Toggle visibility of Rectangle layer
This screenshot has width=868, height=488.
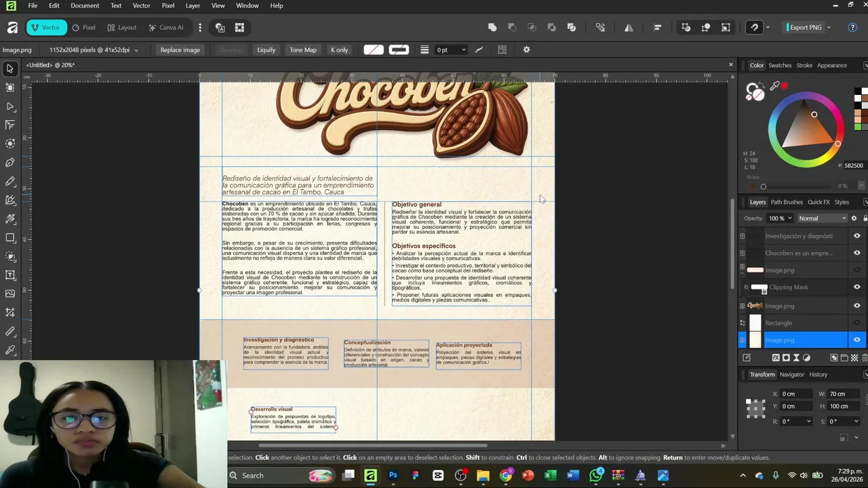856,323
